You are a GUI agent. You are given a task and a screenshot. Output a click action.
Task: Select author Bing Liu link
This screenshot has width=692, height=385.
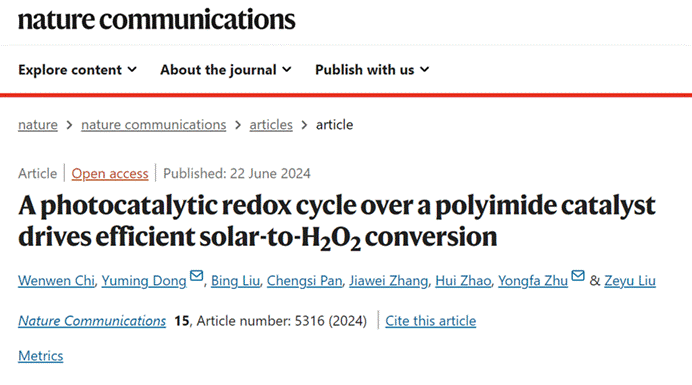tap(235, 281)
